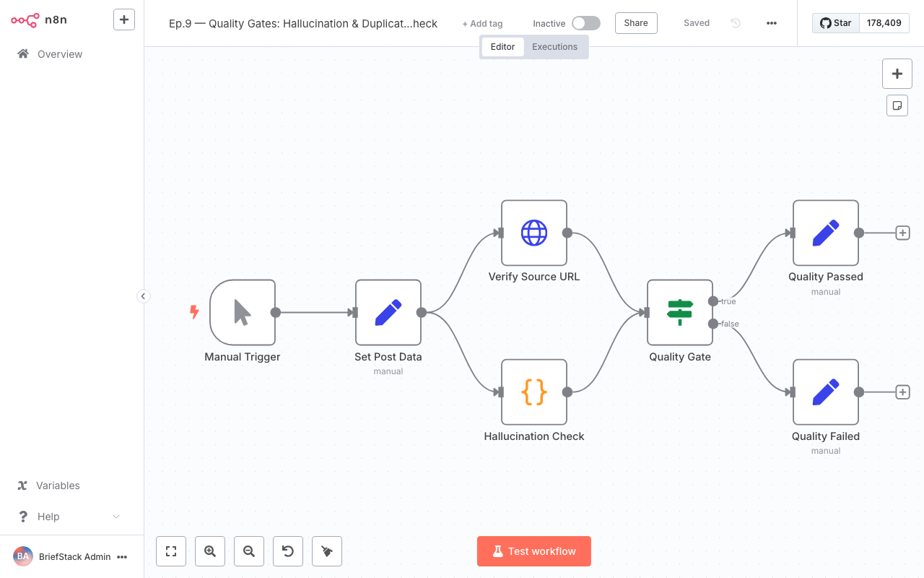Zoom out of the workflow canvas

[248, 551]
